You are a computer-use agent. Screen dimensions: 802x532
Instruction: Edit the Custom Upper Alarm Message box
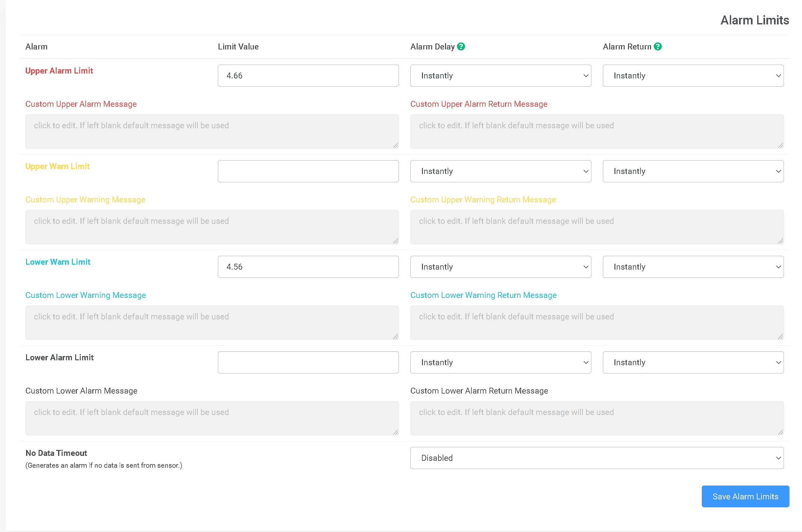[212, 132]
